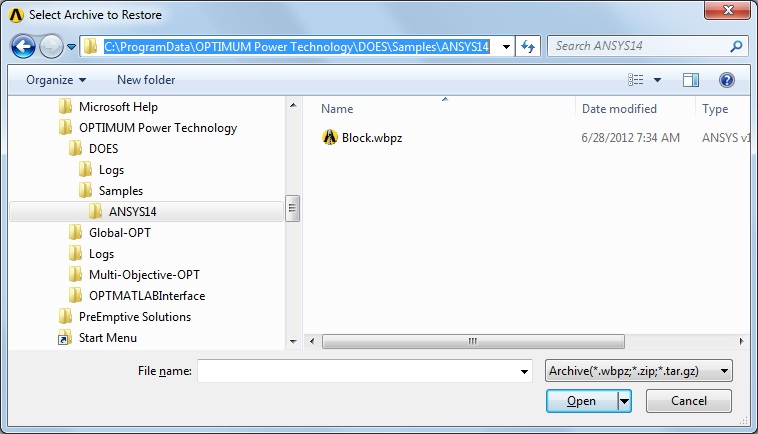The height and width of the screenshot is (434, 758).
Task: Select Logs folder below Global-OPT
Action: point(101,254)
